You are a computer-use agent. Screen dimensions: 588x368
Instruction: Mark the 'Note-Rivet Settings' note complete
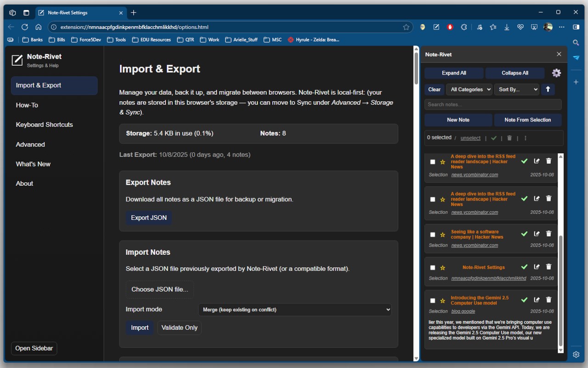pos(524,267)
